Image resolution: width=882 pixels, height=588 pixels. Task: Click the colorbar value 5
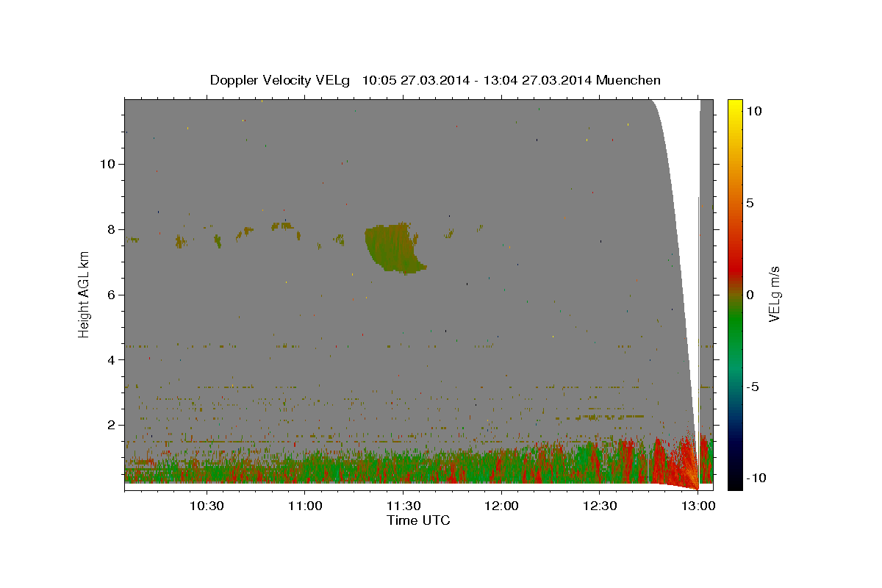(x=750, y=203)
